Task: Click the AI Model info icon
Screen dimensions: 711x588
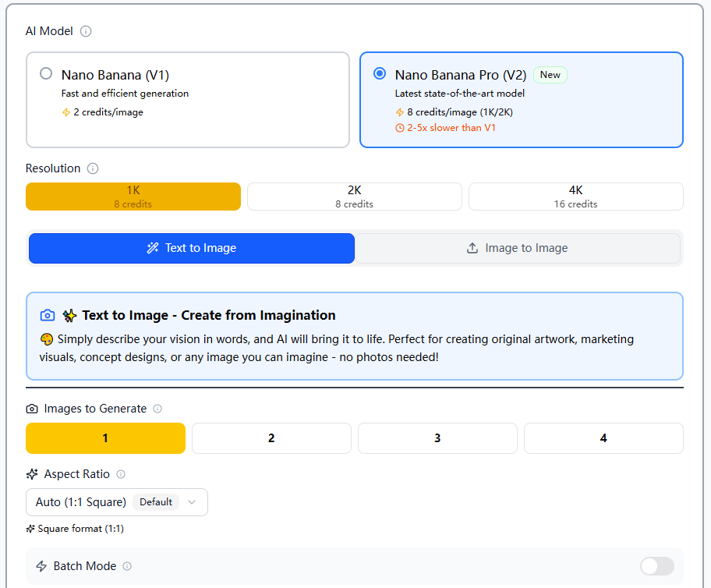Action: click(86, 31)
